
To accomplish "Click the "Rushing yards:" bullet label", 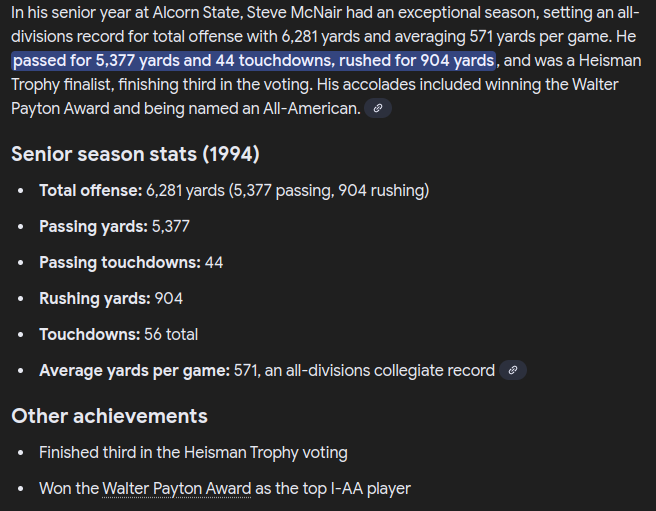I will (94, 298).
